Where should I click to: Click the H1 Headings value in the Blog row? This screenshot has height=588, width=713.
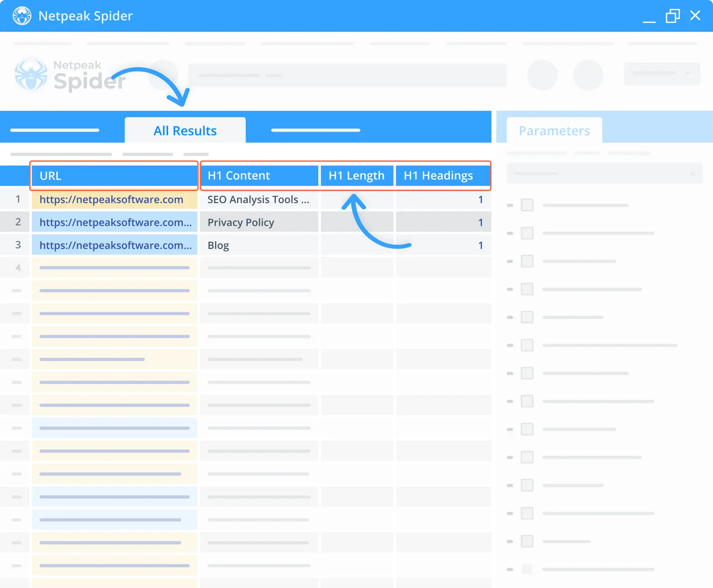point(480,245)
